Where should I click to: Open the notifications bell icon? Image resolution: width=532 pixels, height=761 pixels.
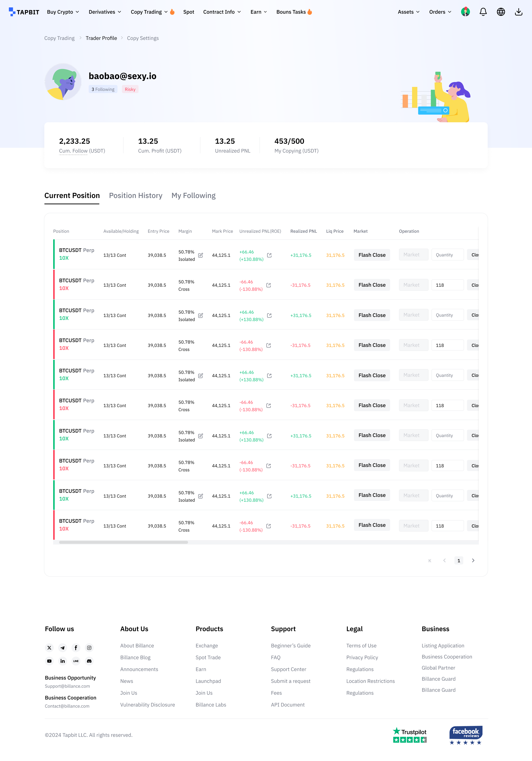(483, 12)
